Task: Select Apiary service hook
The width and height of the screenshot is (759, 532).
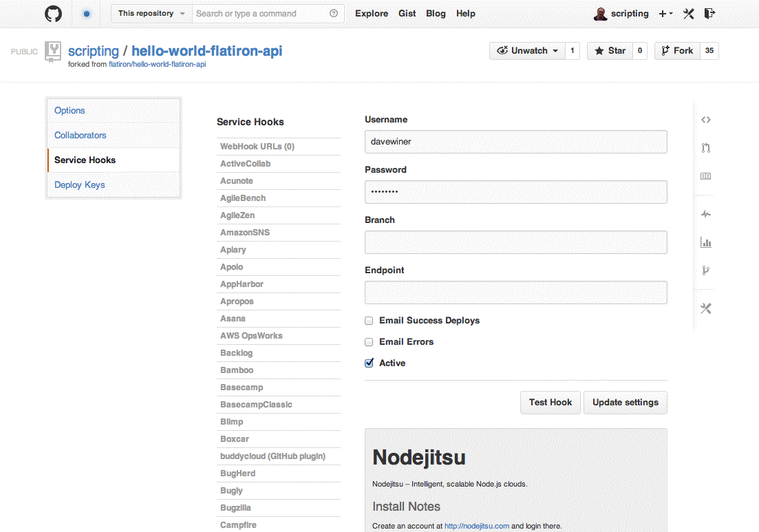Action: click(279, 250)
